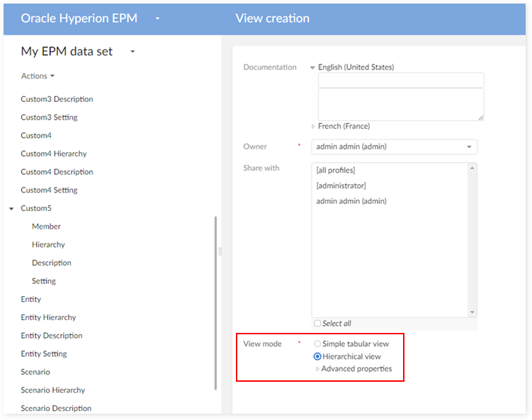Open Entity Hierarchy in the sidebar

pyautogui.click(x=48, y=317)
